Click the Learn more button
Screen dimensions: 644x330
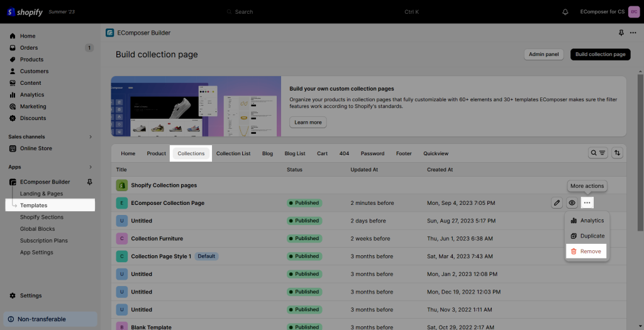click(x=308, y=123)
